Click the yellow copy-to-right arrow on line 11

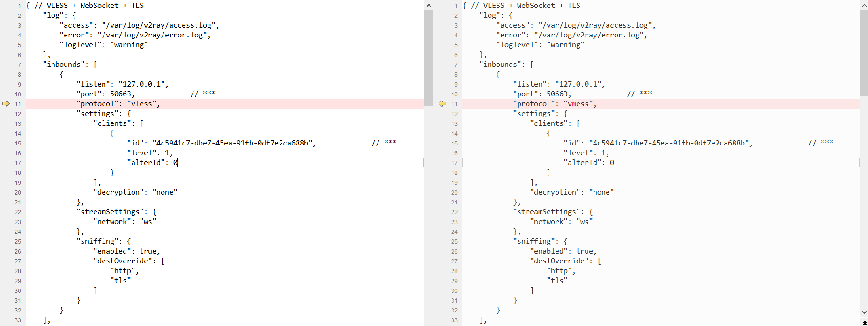click(6, 104)
